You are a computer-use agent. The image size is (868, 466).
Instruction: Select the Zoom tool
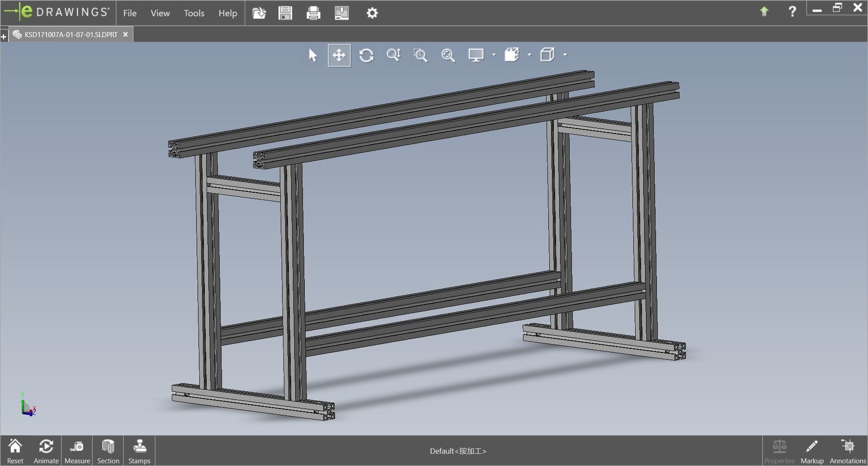pyautogui.click(x=393, y=55)
